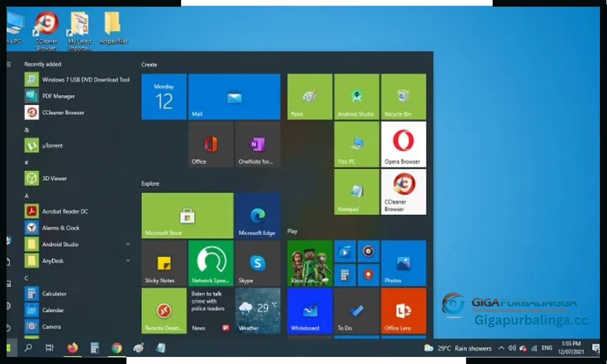Open the Weather tile showing 29°C
Viewport: 607px width, 364px height.
click(x=257, y=310)
